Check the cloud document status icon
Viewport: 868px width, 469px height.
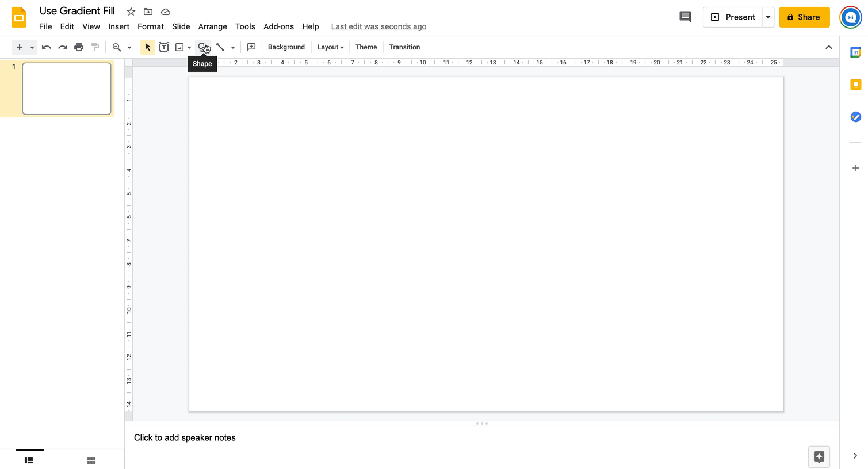click(x=166, y=12)
